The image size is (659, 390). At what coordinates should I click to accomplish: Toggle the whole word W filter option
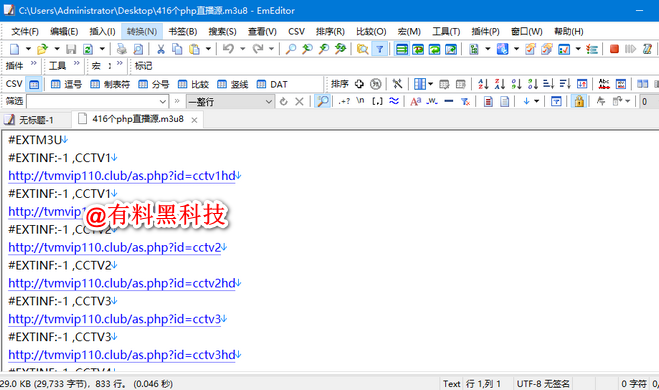[432, 101]
